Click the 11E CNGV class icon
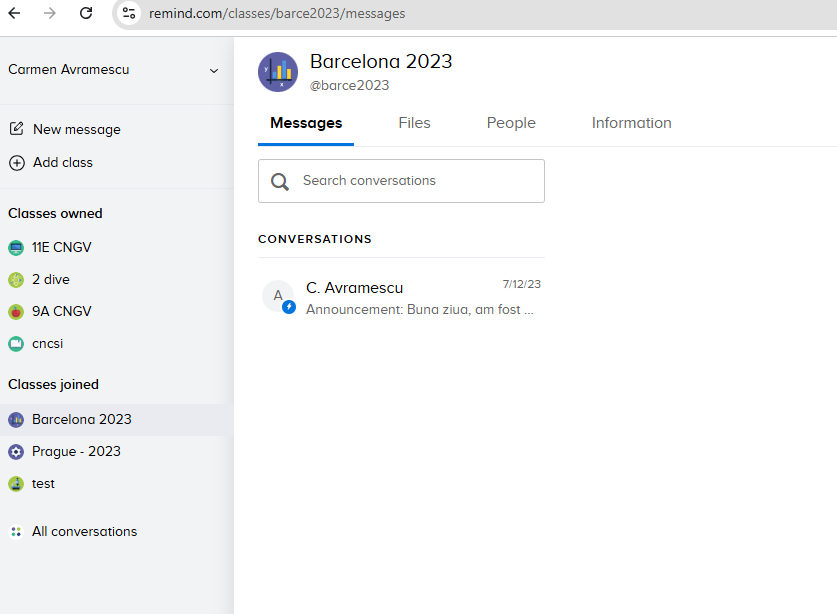Viewport: 837px width, 614px height. click(x=15, y=247)
